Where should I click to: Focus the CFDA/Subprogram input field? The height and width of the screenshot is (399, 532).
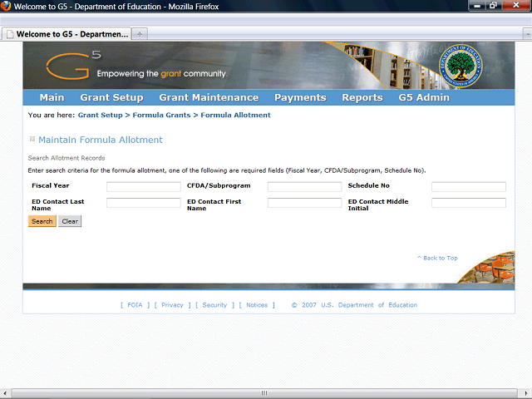[305, 186]
